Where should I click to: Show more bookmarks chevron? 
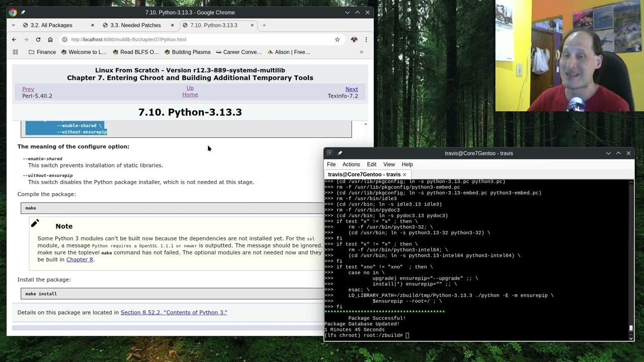pos(361,52)
